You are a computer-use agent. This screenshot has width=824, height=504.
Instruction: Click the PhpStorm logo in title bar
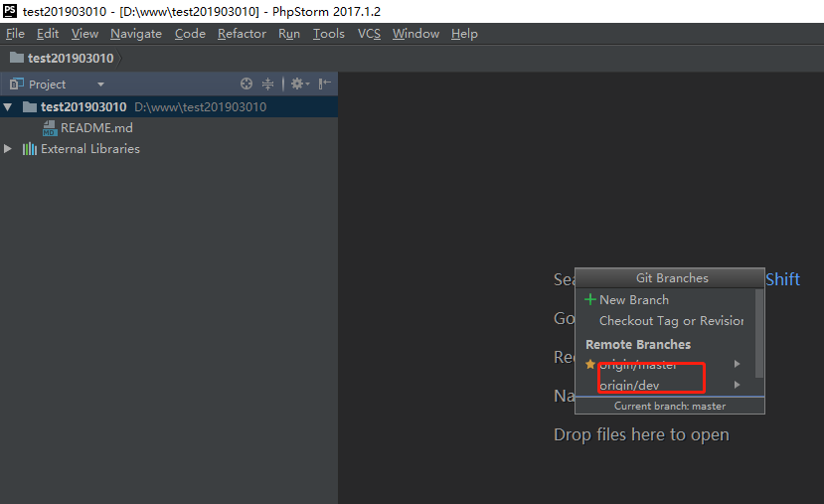[10, 11]
